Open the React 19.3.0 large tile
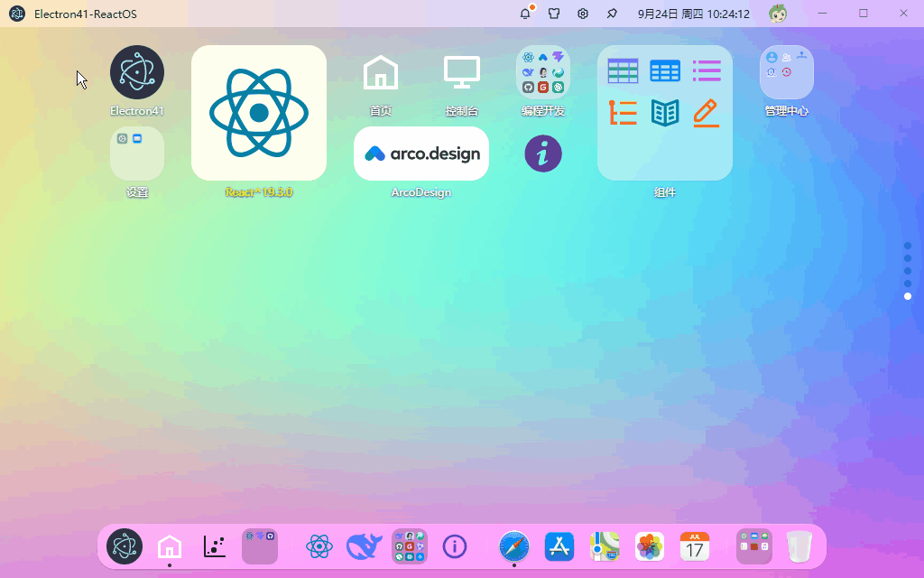The height and width of the screenshot is (578, 924). pyautogui.click(x=259, y=113)
